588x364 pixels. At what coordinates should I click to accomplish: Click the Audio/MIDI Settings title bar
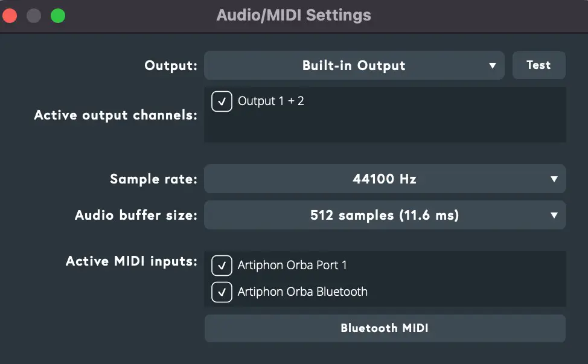tap(294, 15)
